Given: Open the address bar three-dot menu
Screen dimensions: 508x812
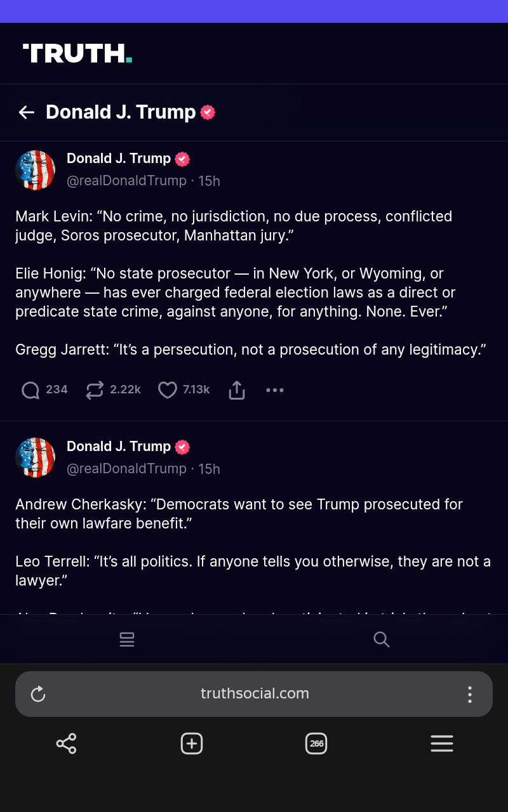Looking at the screenshot, I should click(469, 694).
